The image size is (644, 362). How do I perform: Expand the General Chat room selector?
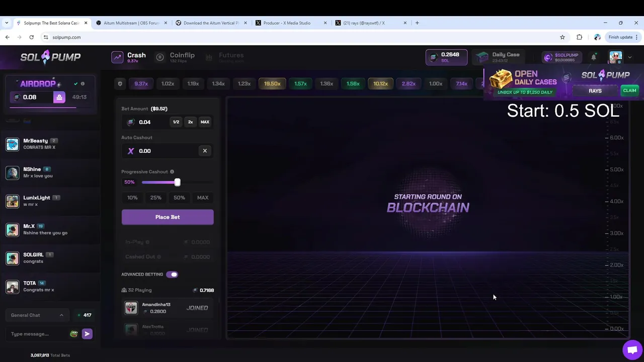coord(37,315)
